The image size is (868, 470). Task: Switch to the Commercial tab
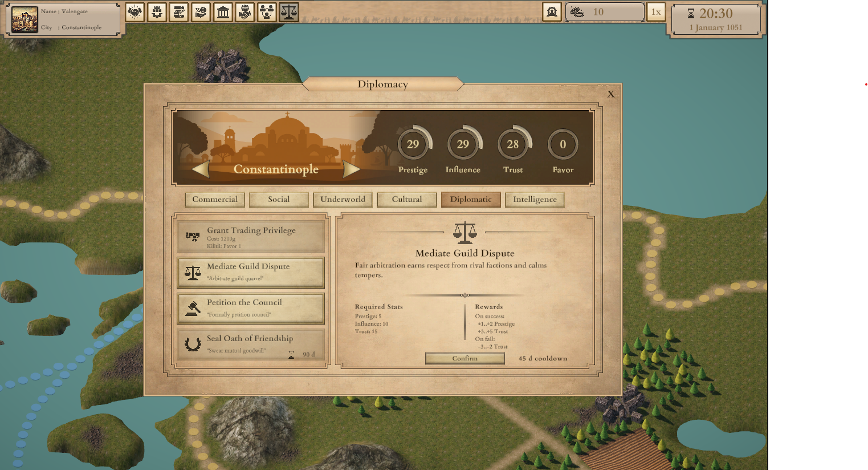pos(215,200)
